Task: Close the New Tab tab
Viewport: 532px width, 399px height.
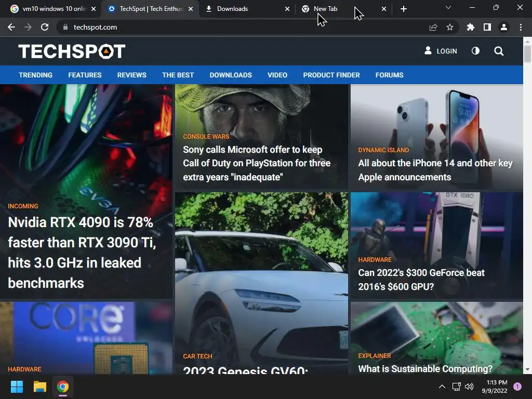Action: [x=384, y=9]
